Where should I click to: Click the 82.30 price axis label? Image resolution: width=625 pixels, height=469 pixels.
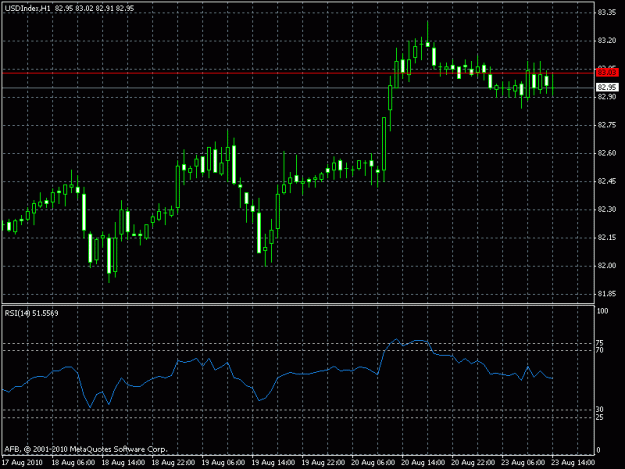[x=607, y=209]
